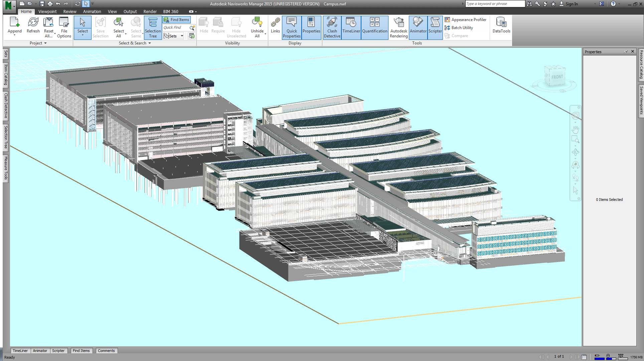Open the Selection Tree panel
644x361 pixels.
point(153,27)
